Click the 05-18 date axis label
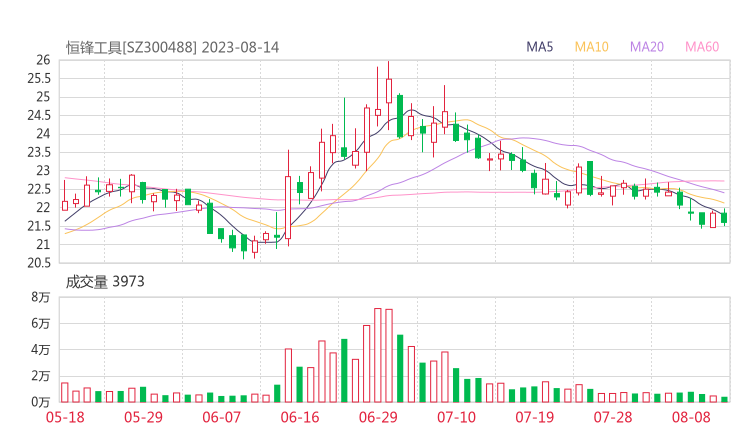 coord(65,417)
